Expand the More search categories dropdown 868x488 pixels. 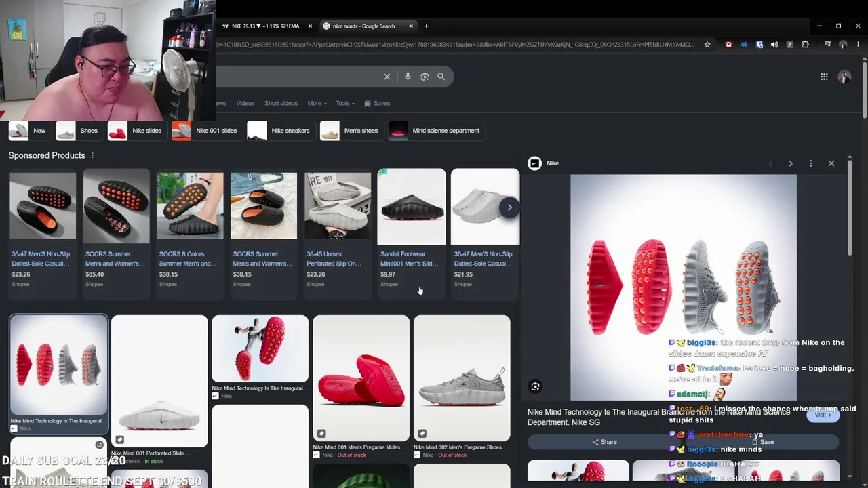pyautogui.click(x=317, y=104)
